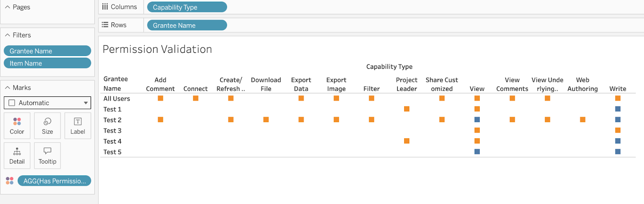Select orange mark for Test 3 Write
The image size is (644, 204).
(x=618, y=130)
